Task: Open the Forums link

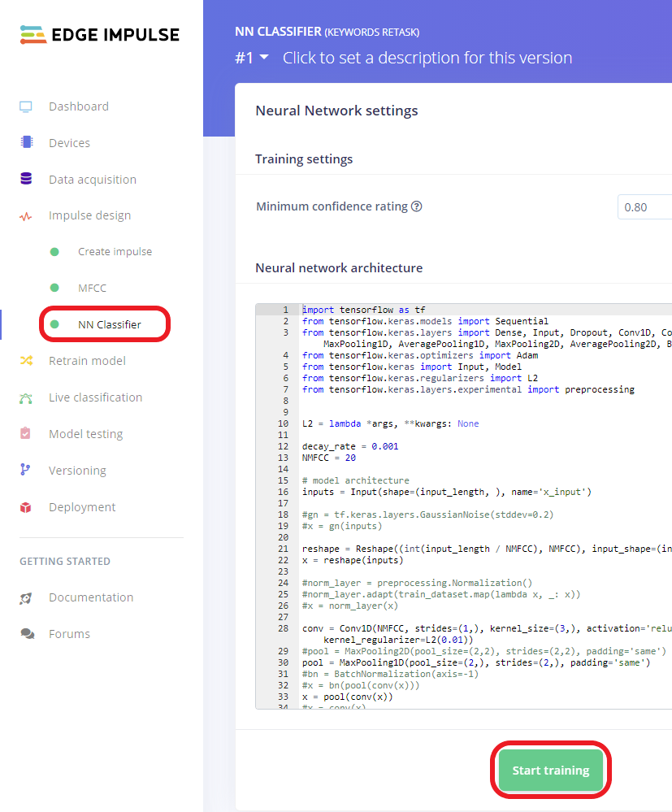Action: click(69, 634)
